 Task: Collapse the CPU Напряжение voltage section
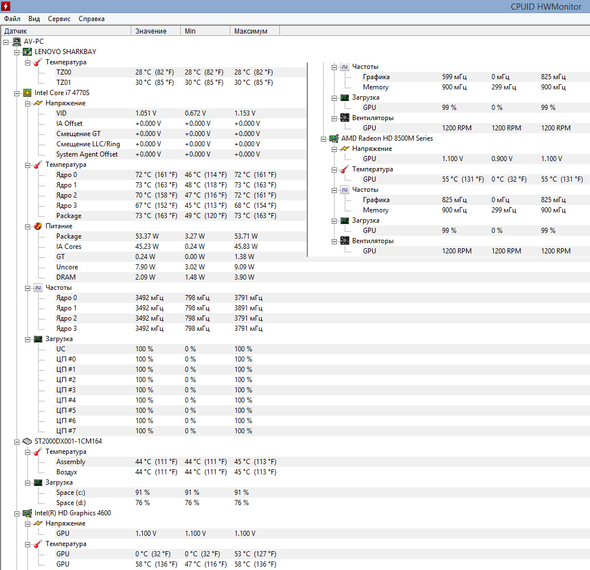(x=27, y=103)
